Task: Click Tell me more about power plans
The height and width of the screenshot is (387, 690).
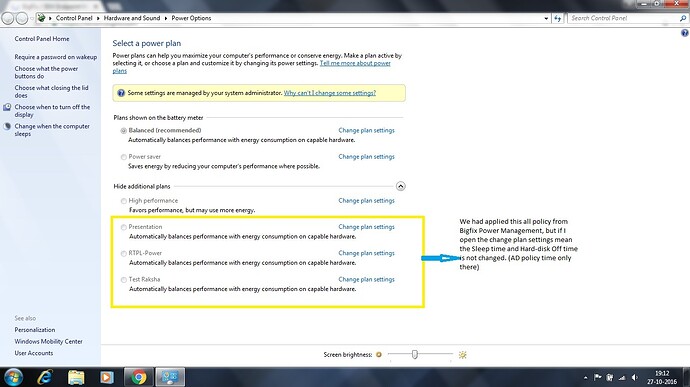Action: click(355, 63)
